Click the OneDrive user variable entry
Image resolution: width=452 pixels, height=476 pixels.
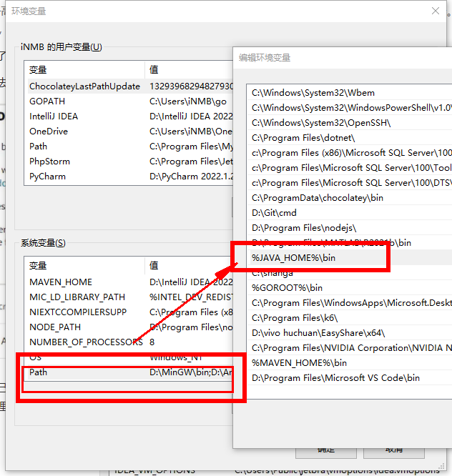click(x=48, y=131)
